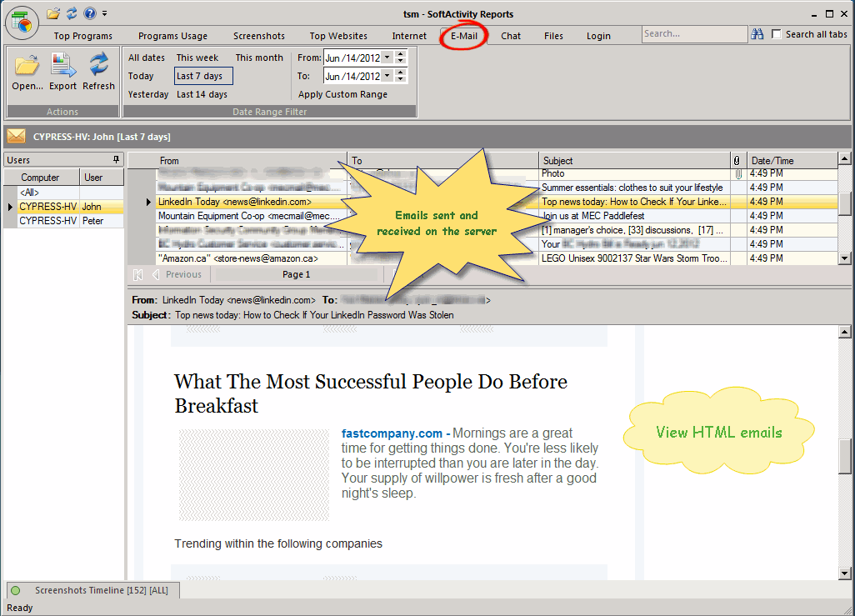Click the binoculars search icon
This screenshot has height=616, width=855.
pos(757,34)
